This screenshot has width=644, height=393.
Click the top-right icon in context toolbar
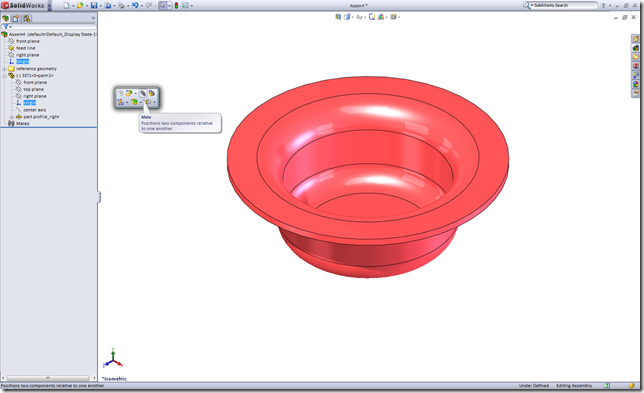click(152, 93)
